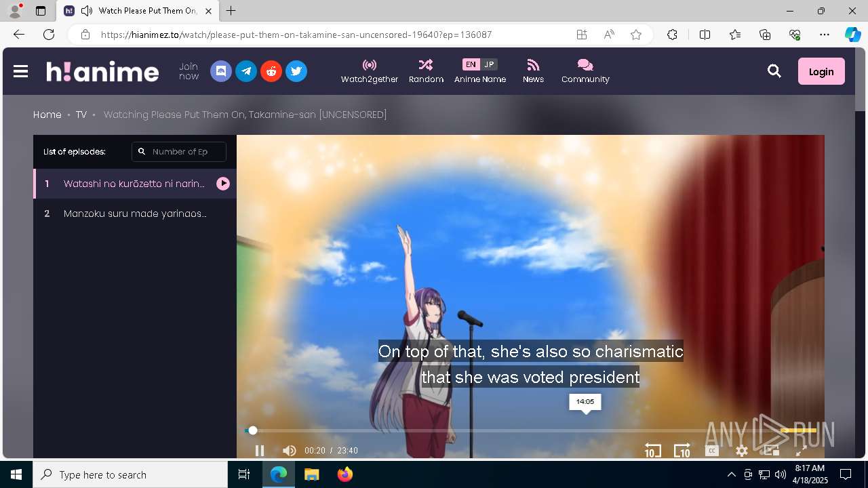Click the Login button
Image resolution: width=868 pixels, height=488 pixels.
[x=821, y=71]
